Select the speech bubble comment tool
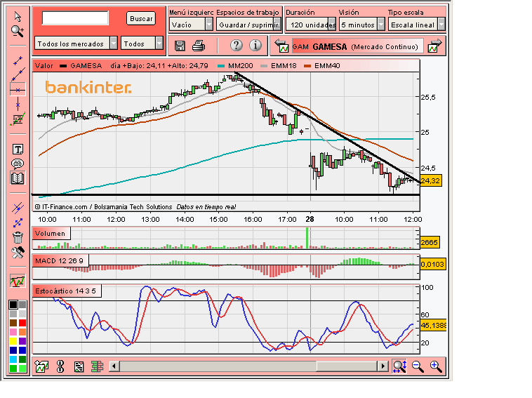Viewport: 532px width, 398px height. click(18, 164)
